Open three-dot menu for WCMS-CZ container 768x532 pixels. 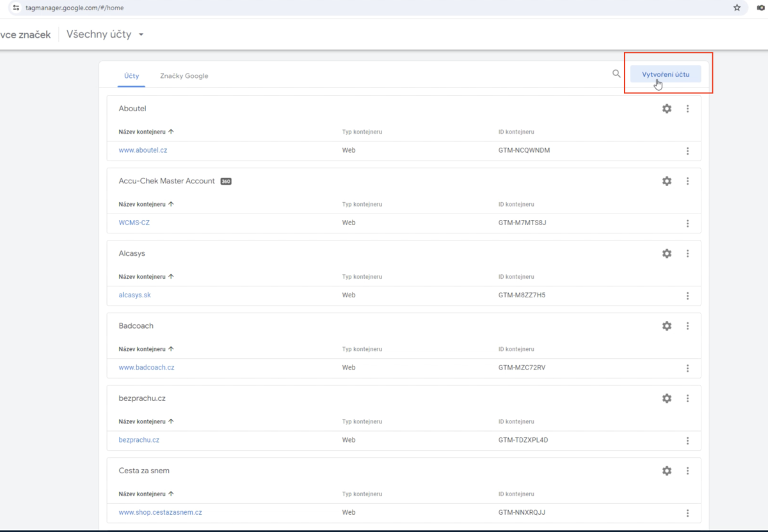click(x=687, y=223)
